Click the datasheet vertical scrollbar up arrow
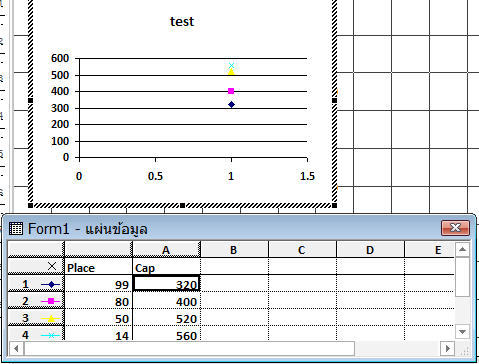 tap(462, 249)
